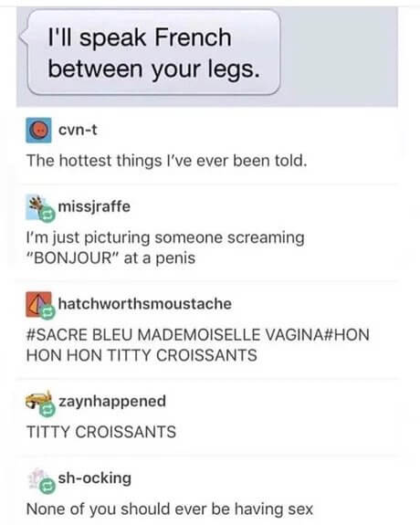This screenshot has height=525, width=420.
Task: Select the gray screenshot image area beside the bubble
Action: [339, 57]
